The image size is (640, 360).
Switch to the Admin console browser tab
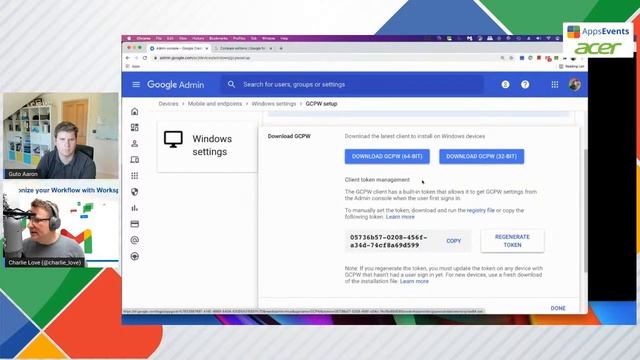(178, 48)
